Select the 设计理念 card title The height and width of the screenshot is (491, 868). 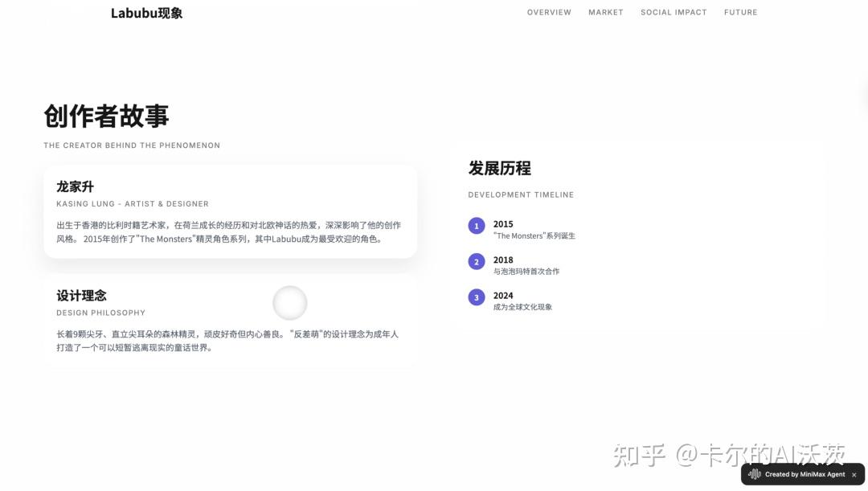[81, 296]
